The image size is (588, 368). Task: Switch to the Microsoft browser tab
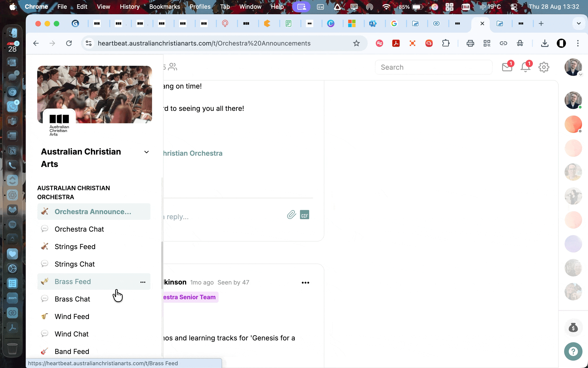click(352, 23)
